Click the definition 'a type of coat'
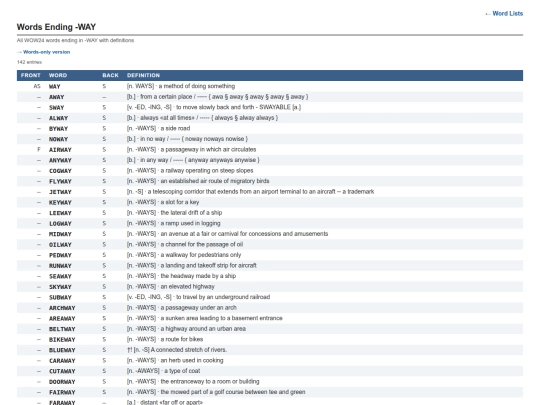Viewport: 540px width, 405px height. [x=182, y=371]
